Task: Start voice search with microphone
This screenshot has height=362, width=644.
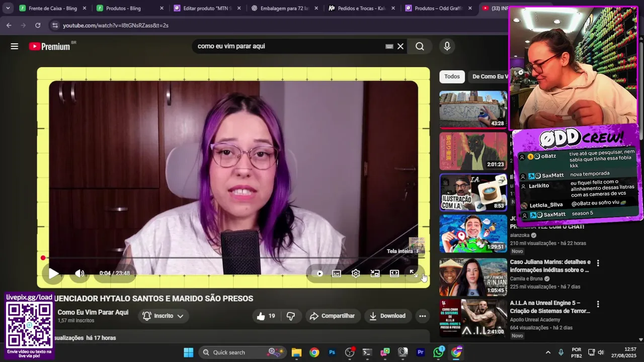Action: [x=447, y=46]
